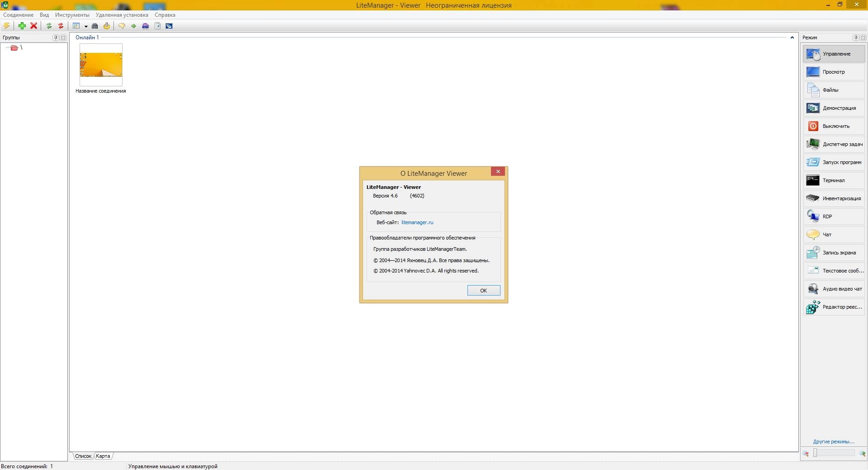
Task: Click the zoom in magnifier icon
Action: coord(863,453)
